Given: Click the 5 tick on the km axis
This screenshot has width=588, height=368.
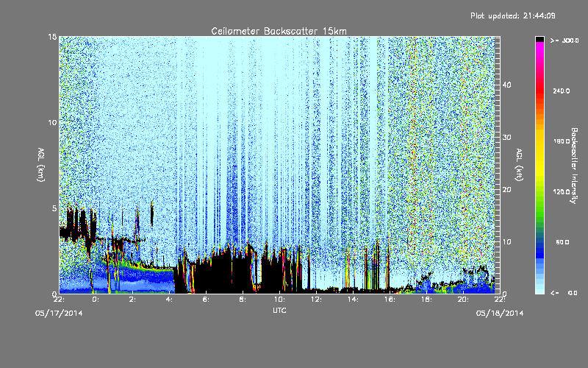Looking at the screenshot, I should (54, 208).
